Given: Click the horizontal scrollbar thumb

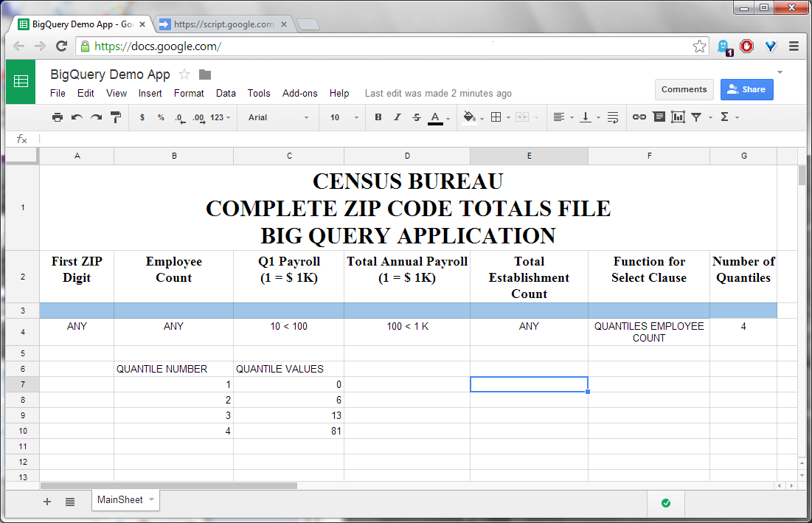Looking at the screenshot, I should (x=169, y=485).
